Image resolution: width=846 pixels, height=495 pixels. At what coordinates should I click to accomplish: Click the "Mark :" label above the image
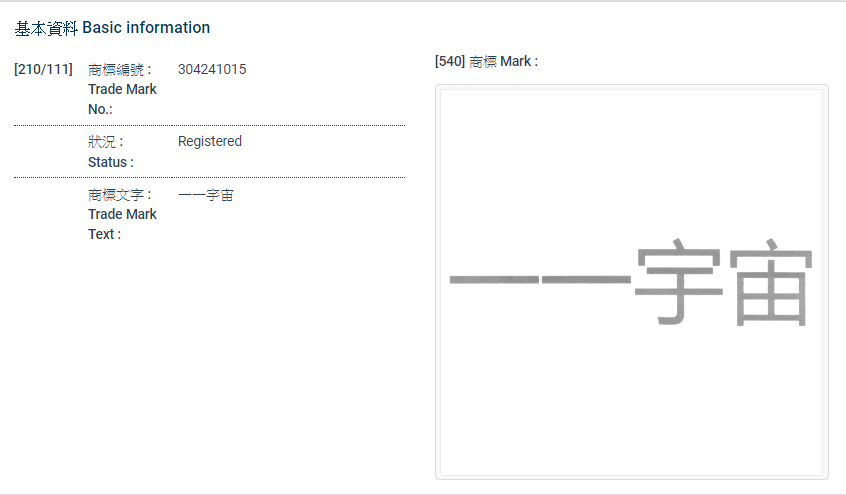(519, 61)
